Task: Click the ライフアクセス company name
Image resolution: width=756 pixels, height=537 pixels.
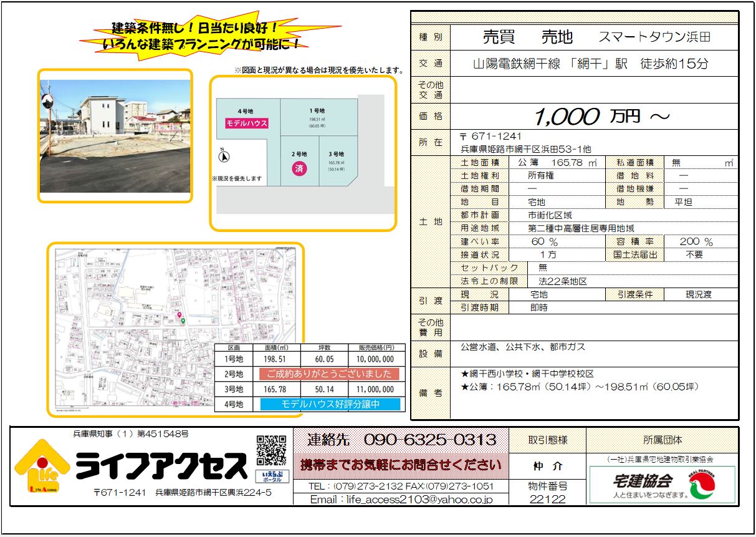Action: pos(161,467)
